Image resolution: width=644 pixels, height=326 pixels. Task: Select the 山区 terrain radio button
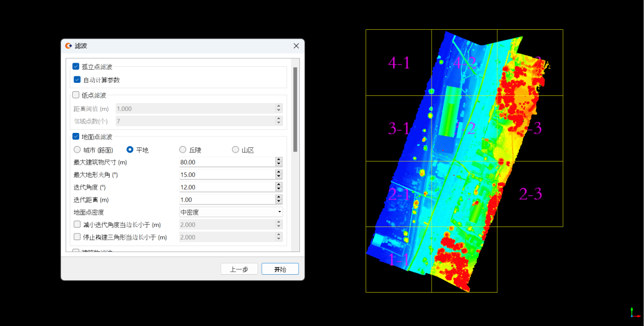click(x=236, y=150)
